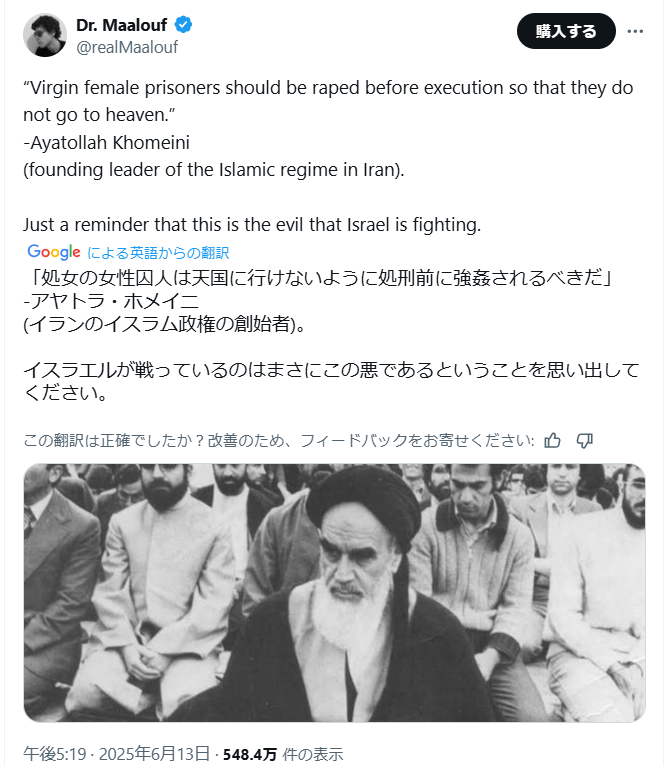Click the -Ayatollah Khomeini attribution line
The width and height of the screenshot is (665, 766).
coord(107,143)
